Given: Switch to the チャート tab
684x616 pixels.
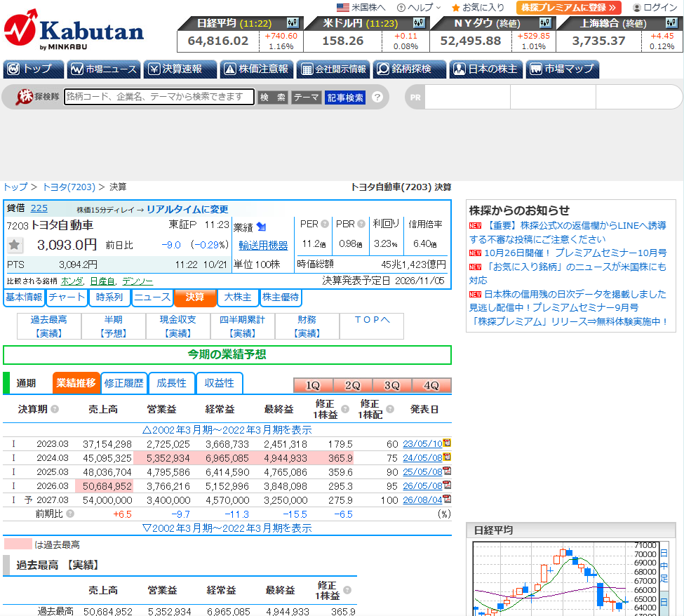Looking at the screenshot, I should point(67,297).
